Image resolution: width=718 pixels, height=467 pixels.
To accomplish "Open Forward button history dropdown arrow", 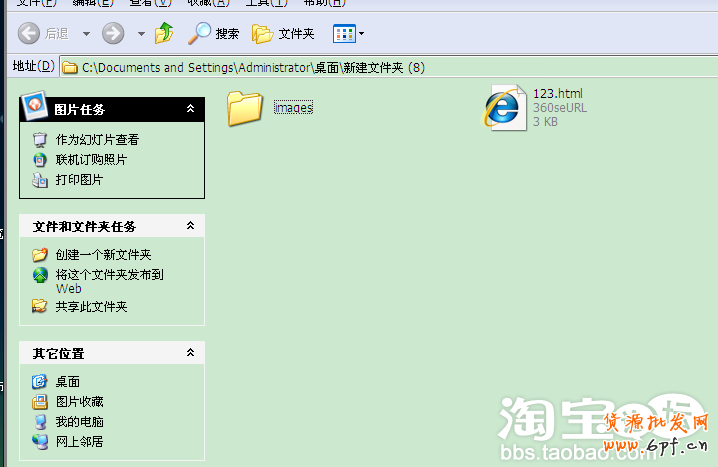I will pyautogui.click(x=141, y=34).
